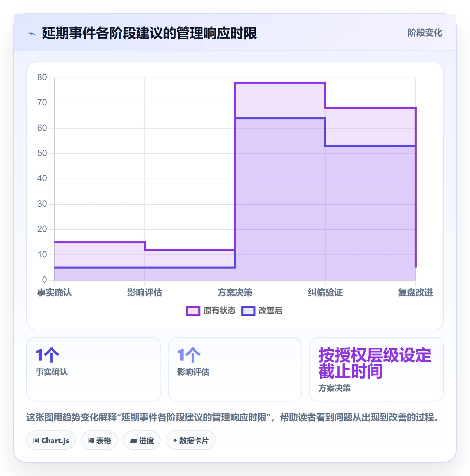
Task: Select the Chart.js tag
Action: point(51,440)
